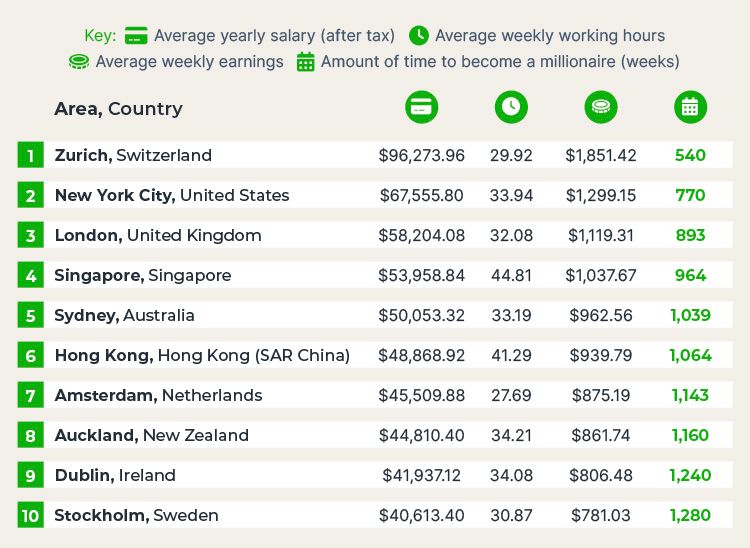This screenshot has height=548, width=750.
Task: Click Singapore's 44.81 weekly working hours
Action: click(x=511, y=275)
